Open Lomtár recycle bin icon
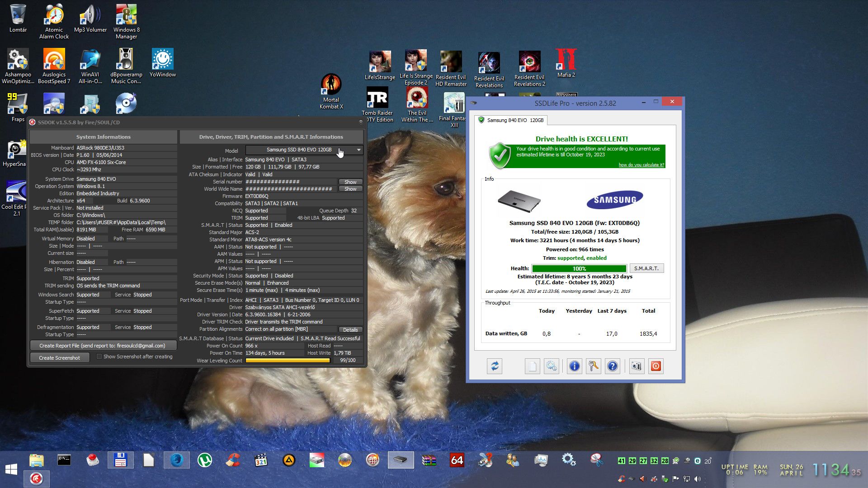Image resolution: width=868 pixels, height=488 pixels. point(18,19)
